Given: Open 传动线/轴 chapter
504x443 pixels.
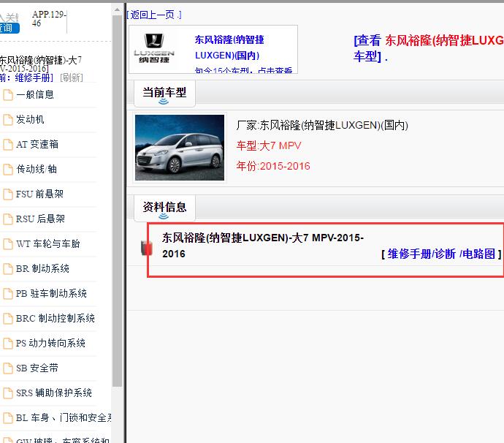Looking at the screenshot, I should coord(37,169).
